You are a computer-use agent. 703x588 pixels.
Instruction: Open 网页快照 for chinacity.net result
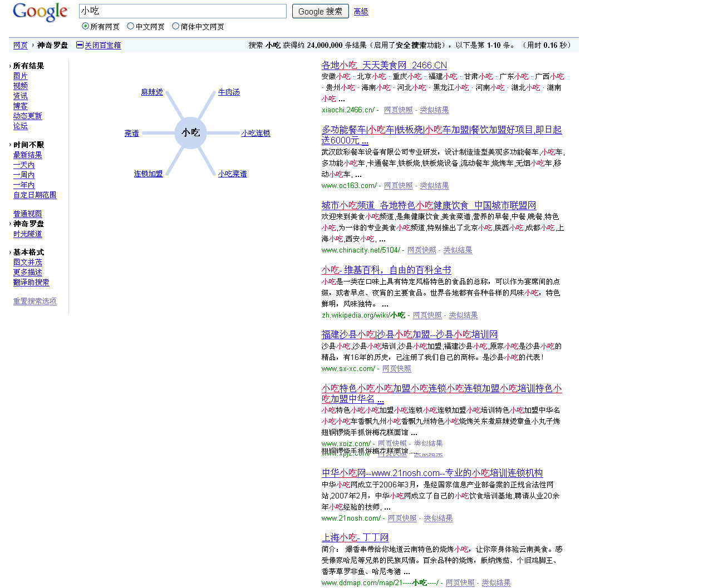click(422, 250)
